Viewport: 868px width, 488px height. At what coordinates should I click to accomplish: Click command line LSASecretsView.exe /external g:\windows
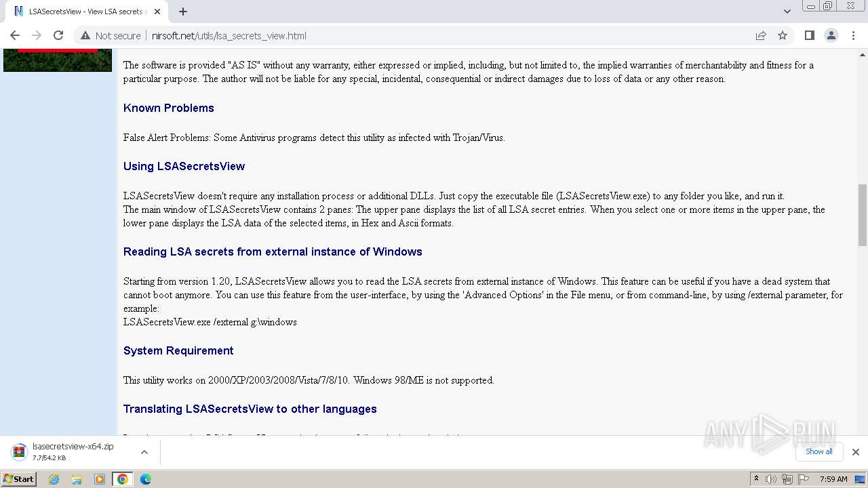point(210,322)
